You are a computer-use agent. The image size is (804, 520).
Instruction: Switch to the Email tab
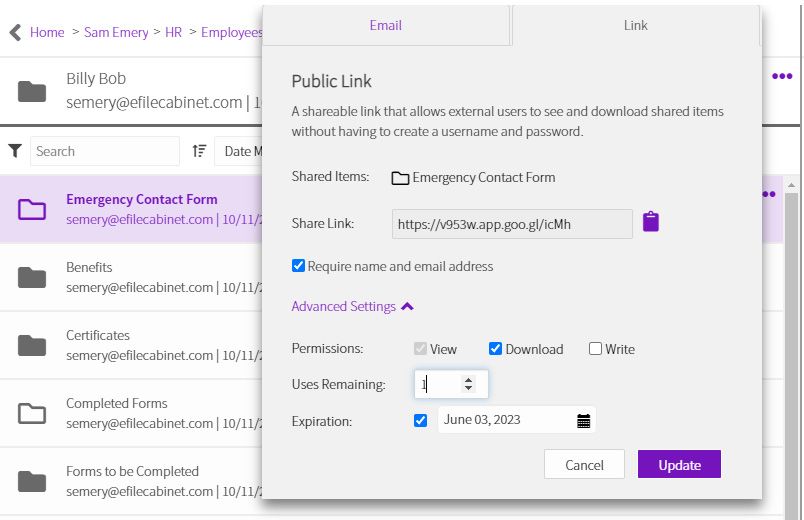click(x=386, y=25)
